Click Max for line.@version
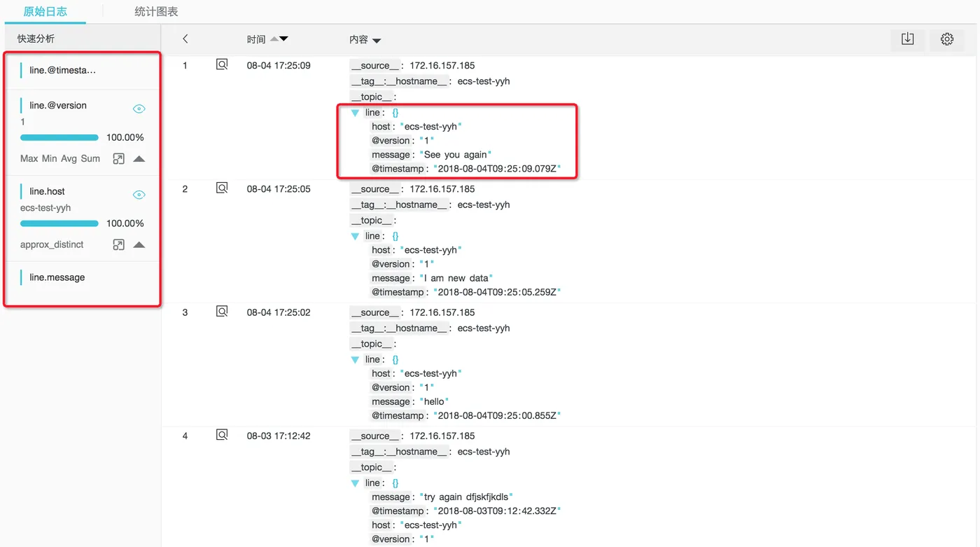The height and width of the screenshot is (547, 980). [x=29, y=158]
